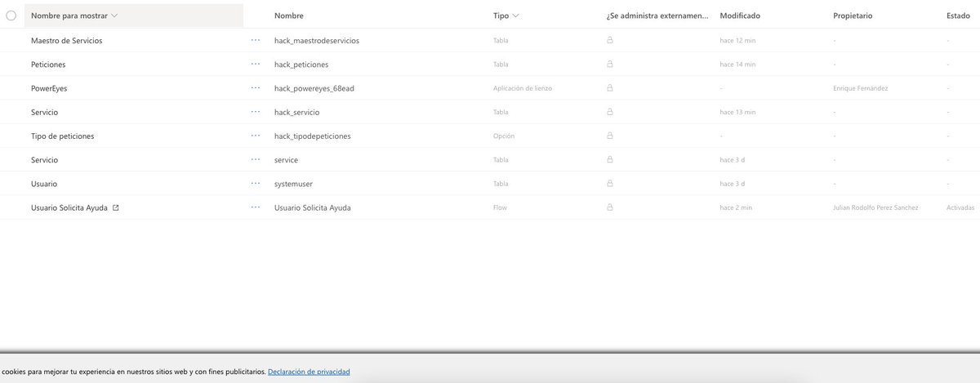The width and height of the screenshot is (980, 383).
Task: Click the Estado column header
Action: click(958, 16)
